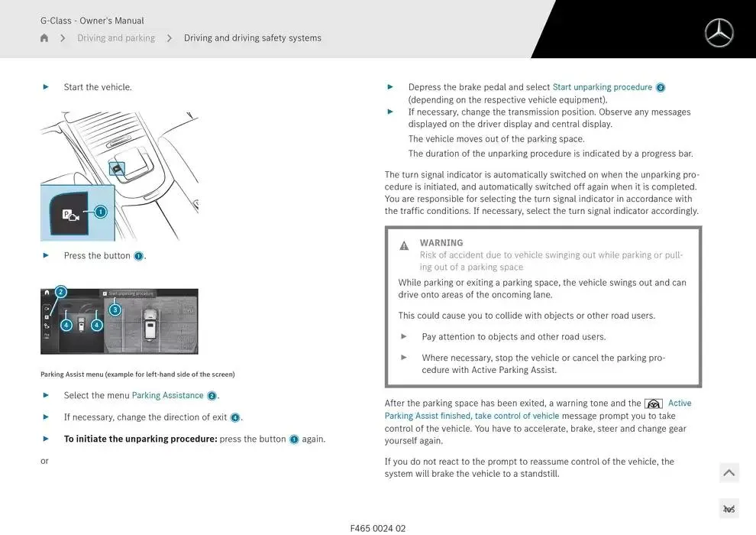
Task: Select 'Driving and driving safety systems' breadcrumb
Action: (252, 38)
